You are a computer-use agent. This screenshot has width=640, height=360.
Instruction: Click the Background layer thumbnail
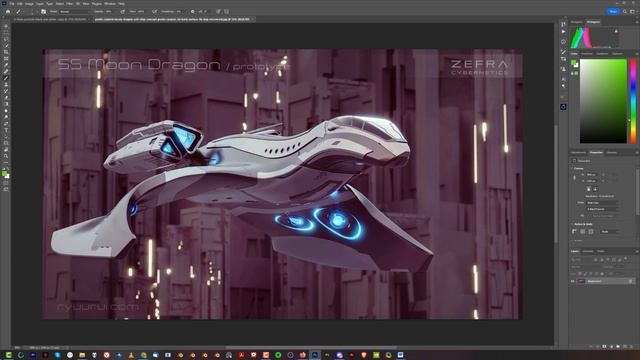581,281
